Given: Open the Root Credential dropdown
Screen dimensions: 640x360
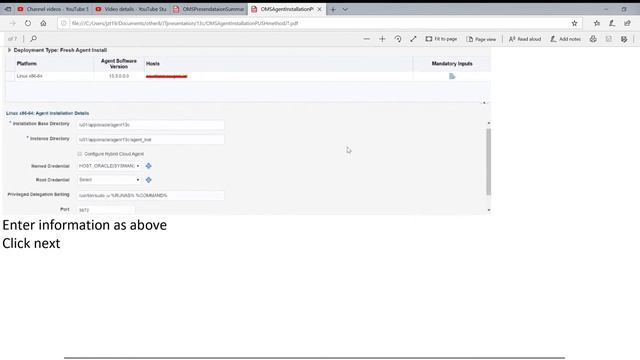Looking at the screenshot, I should 109,180.
